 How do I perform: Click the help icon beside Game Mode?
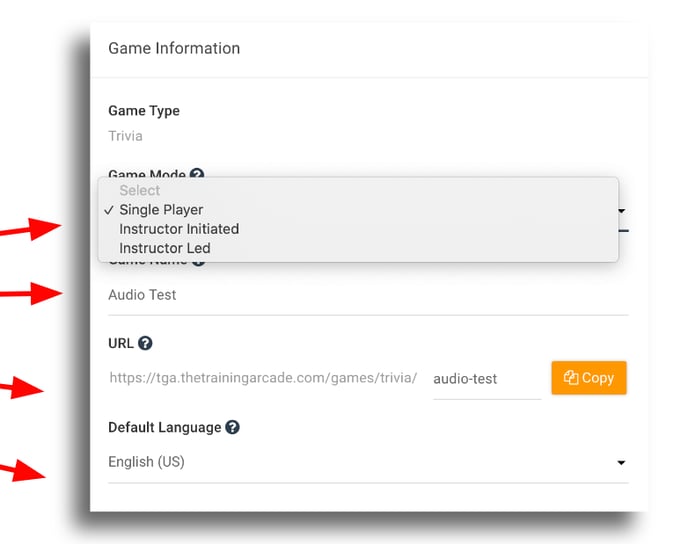197,175
